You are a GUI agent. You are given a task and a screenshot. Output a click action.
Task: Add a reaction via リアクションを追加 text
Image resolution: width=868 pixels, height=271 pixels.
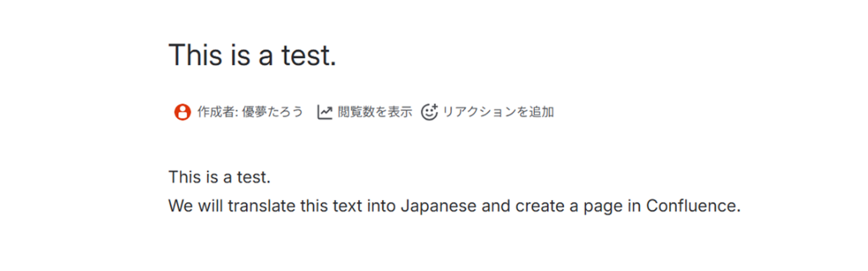(x=498, y=112)
